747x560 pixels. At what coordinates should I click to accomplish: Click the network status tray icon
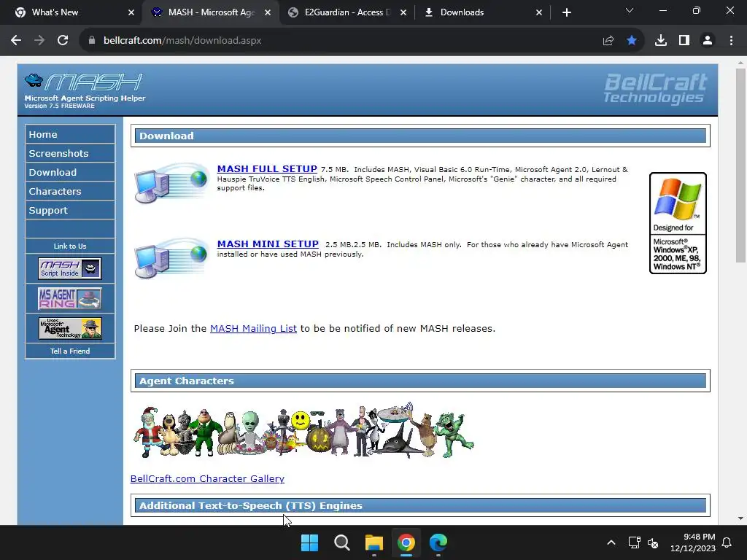(x=634, y=542)
